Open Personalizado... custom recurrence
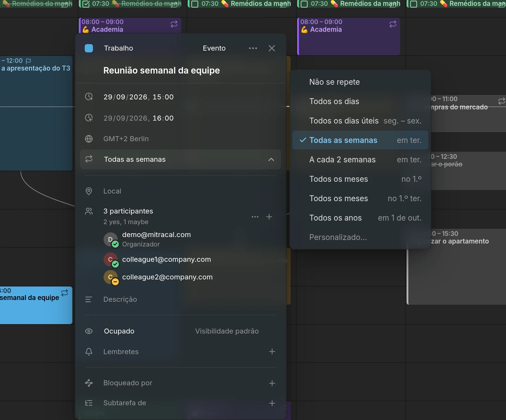506x420 pixels. tap(360, 237)
